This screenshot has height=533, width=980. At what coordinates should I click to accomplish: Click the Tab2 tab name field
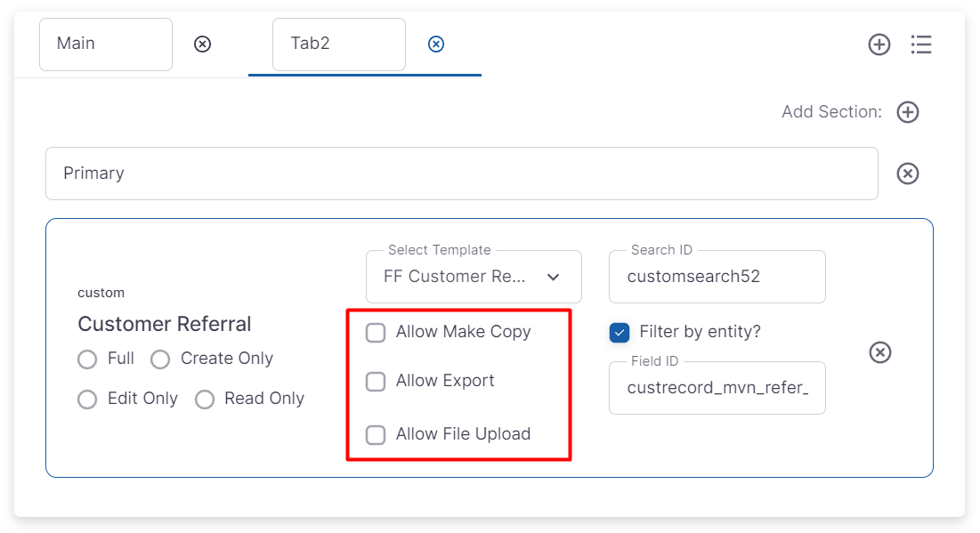(338, 44)
